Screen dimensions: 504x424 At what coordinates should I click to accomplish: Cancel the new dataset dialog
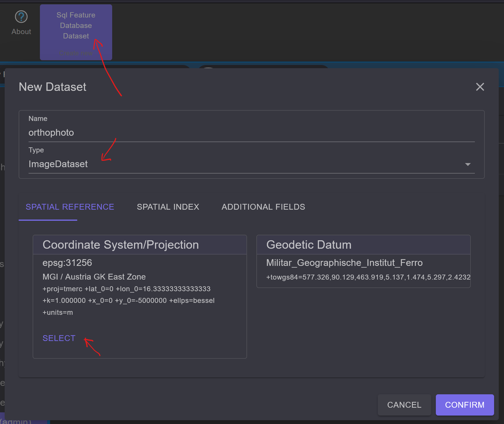[x=404, y=405]
